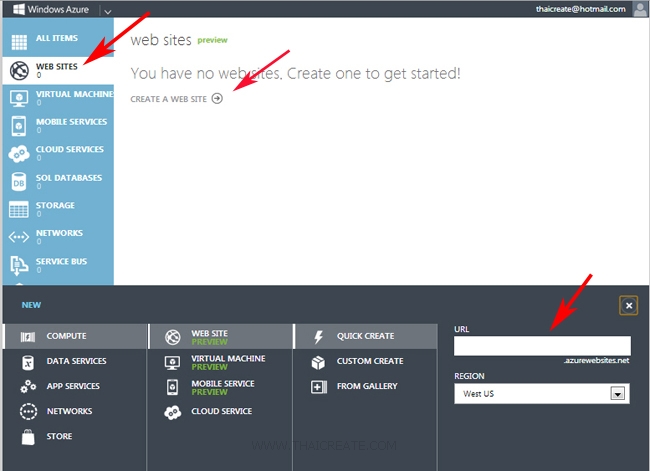Open the REGION dropdown showing West US
Viewport: 650px width, 471px height.
[x=542, y=393]
